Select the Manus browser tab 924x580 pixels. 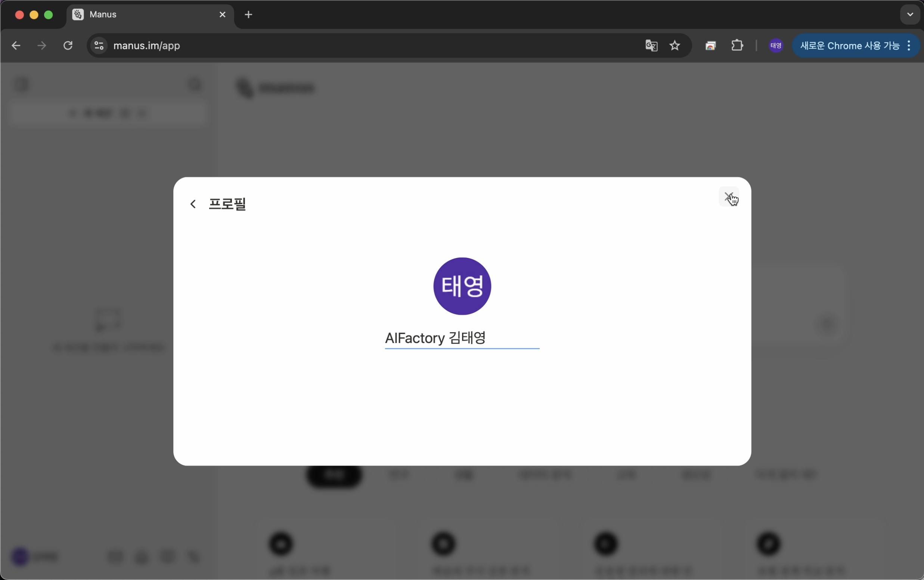150,15
